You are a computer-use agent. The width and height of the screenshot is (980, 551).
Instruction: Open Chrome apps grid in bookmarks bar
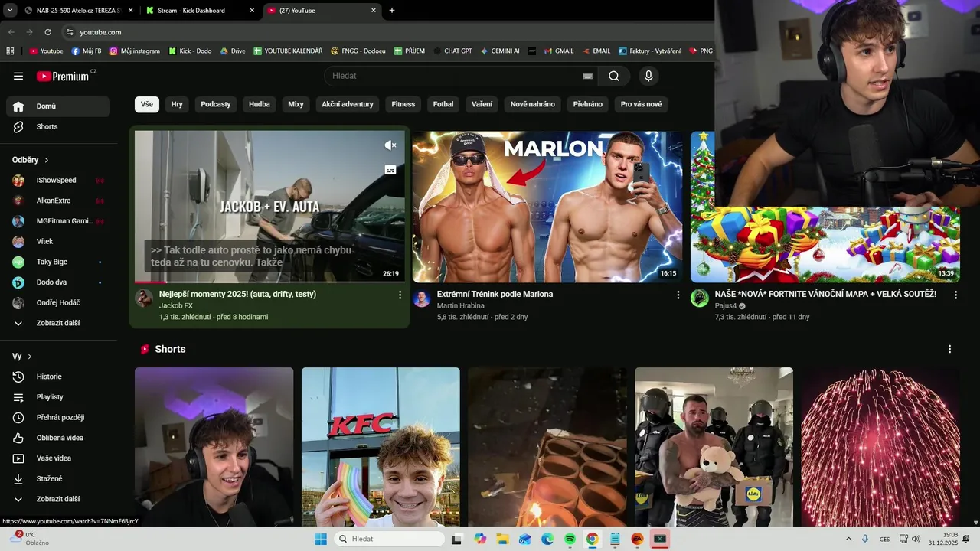tap(10, 51)
